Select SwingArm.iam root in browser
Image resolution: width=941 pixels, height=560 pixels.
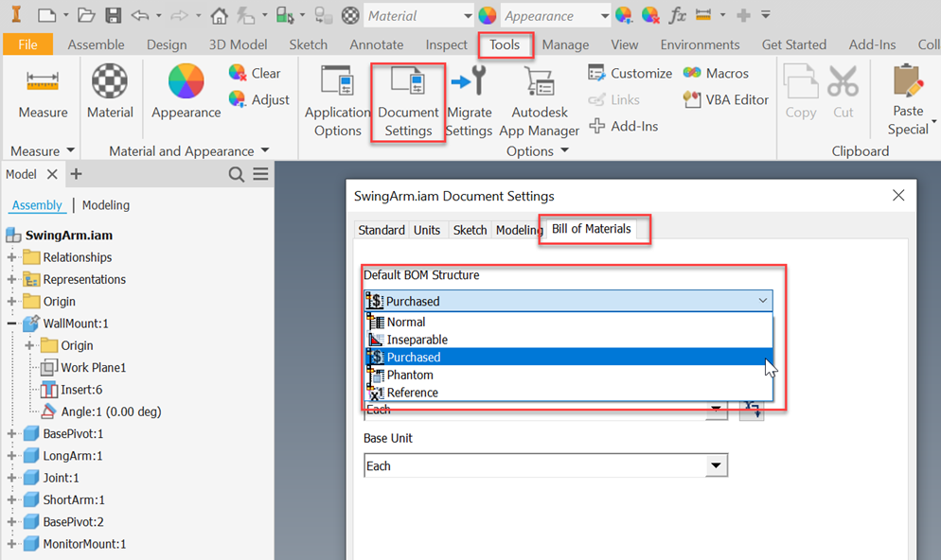pos(68,235)
